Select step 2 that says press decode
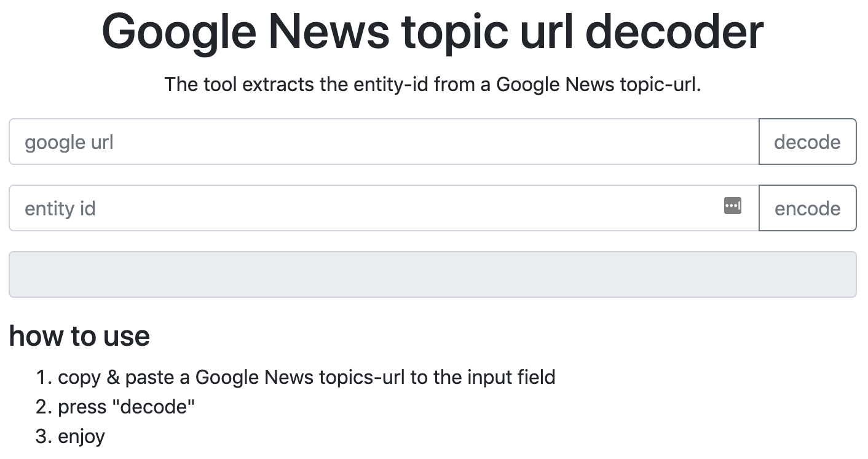868x459 pixels. coord(125,406)
